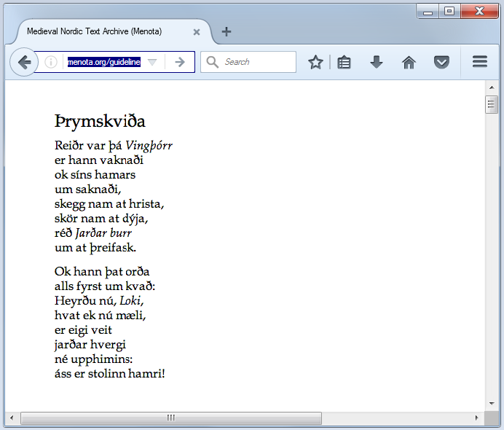Open a new tab with plus button

click(x=227, y=31)
